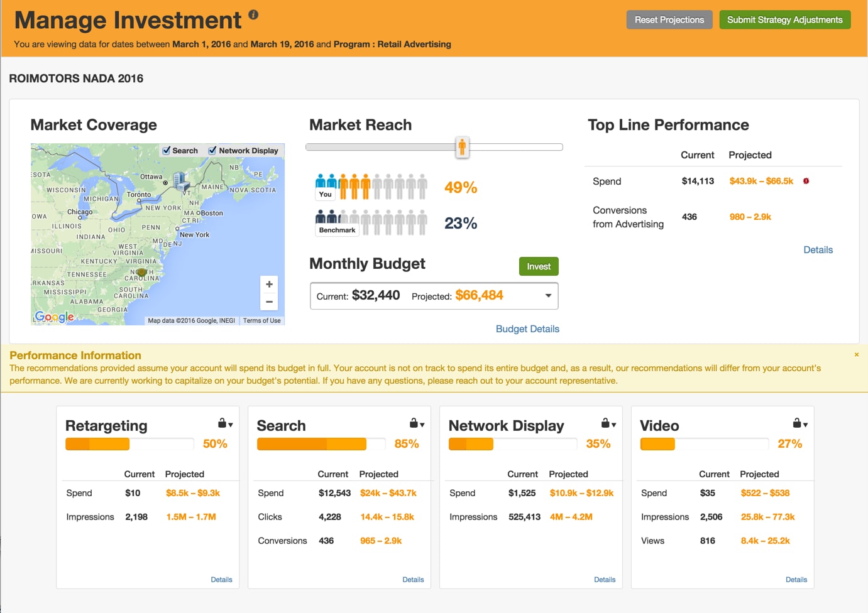Click the building marker on the map
This screenshot has width=868, height=613.
pyautogui.click(x=181, y=181)
